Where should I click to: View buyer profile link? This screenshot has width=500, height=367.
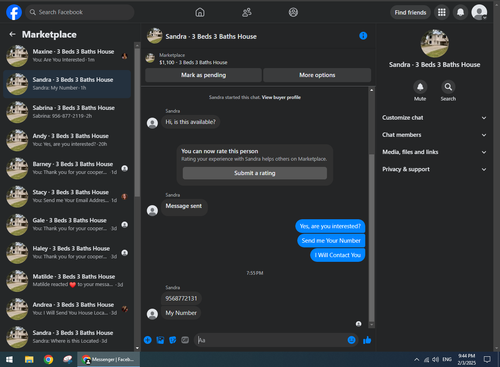click(x=281, y=97)
